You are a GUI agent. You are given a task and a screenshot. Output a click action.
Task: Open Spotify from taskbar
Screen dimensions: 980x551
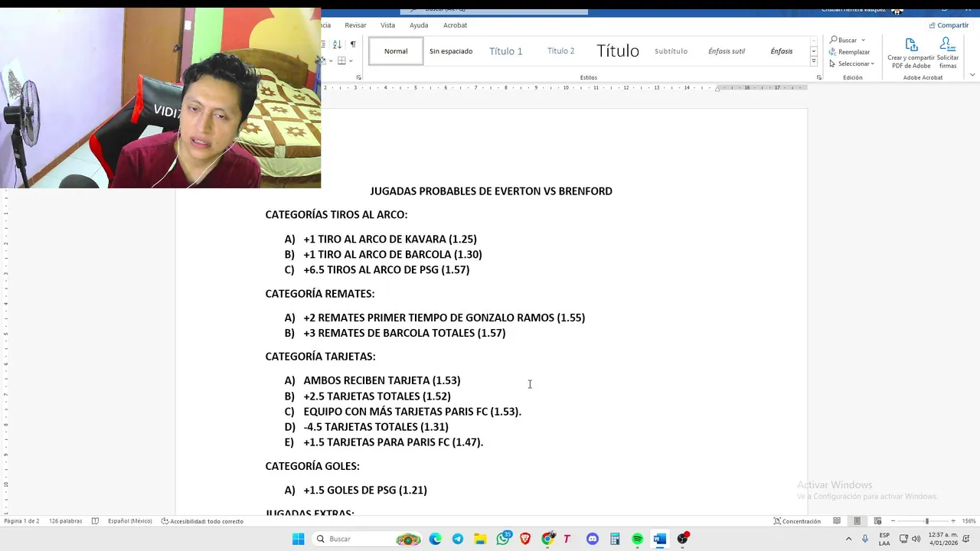point(637,539)
